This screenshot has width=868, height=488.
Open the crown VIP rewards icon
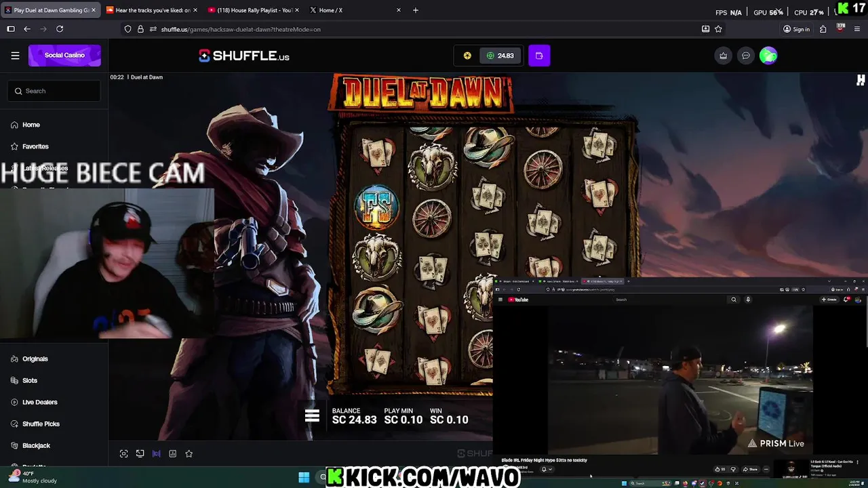pyautogui.click(x=723, y=56)
